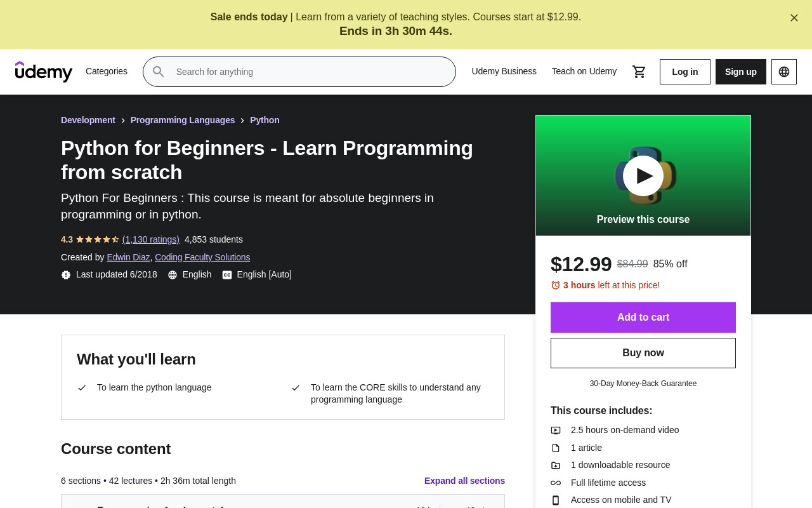Go to Programming Languages breadcrumb
812x508 pixels.
(x=183, y=120)
